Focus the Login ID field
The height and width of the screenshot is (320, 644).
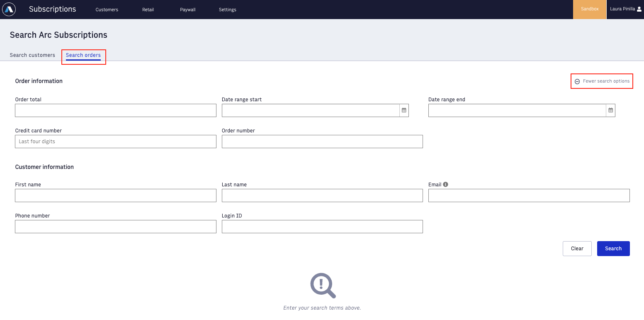tap(322, 227)
